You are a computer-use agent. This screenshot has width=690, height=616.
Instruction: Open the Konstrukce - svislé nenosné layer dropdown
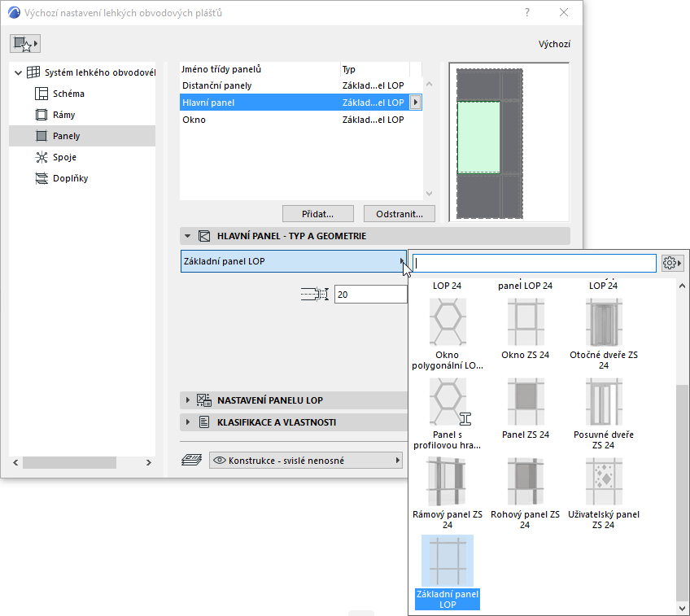[x=306, y=461]
